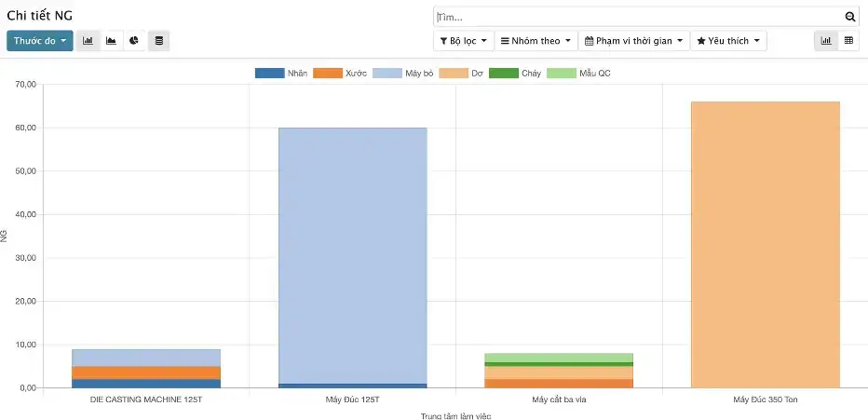868x420 pixels.
Task: Switch to line chart mode
Action: tap(111, 41)
